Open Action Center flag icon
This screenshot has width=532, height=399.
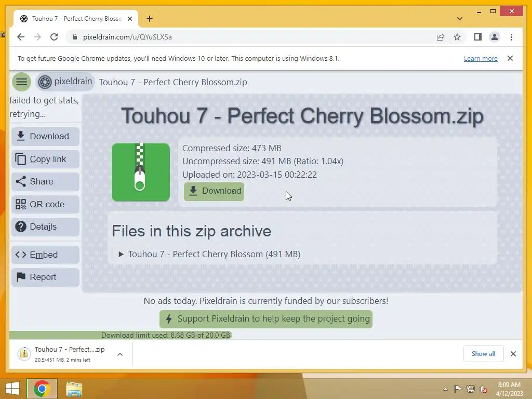(x=458, y=389)
